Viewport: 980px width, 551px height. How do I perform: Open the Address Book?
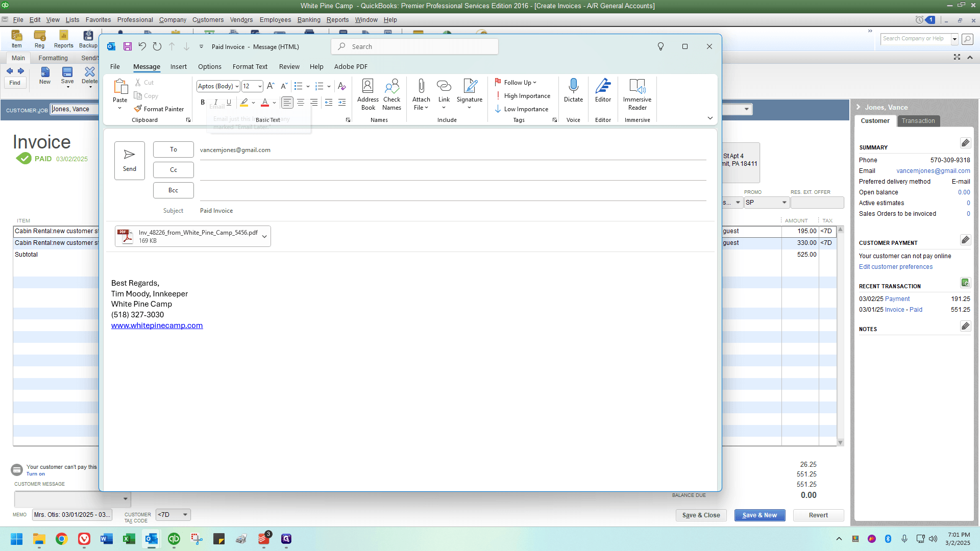coord(368,94)
